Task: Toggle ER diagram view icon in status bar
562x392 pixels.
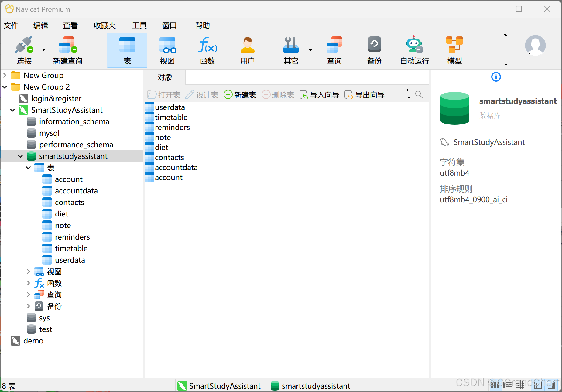Action: point(520,385)
